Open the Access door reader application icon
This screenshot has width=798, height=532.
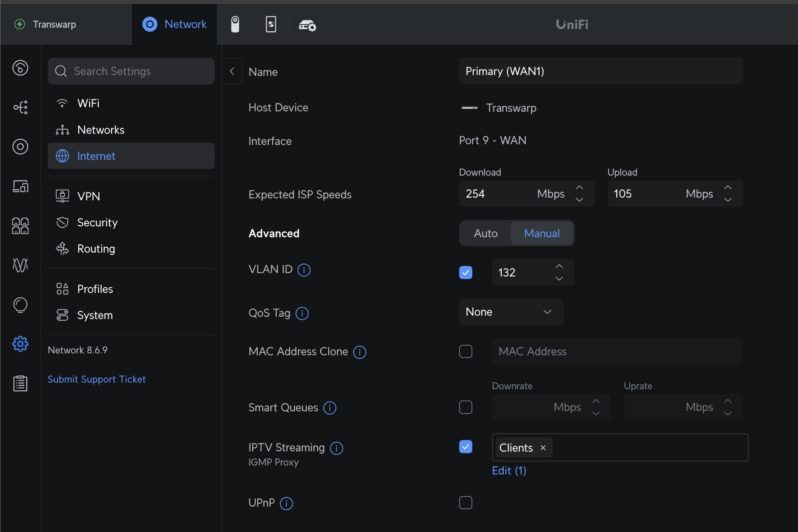click(x=271, y=24)
